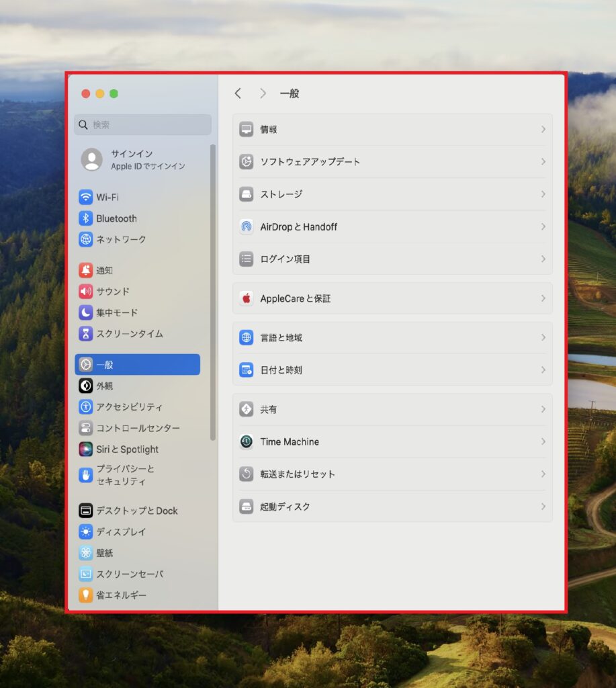Click the user avatar for サインイン
This screenshot has width=616, height=688.
(x=92, y=159)
